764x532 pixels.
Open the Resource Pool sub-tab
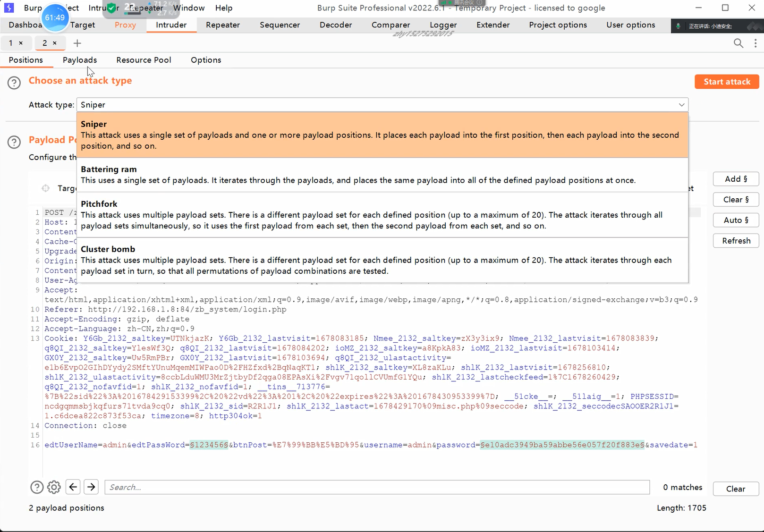coord(144,60)
